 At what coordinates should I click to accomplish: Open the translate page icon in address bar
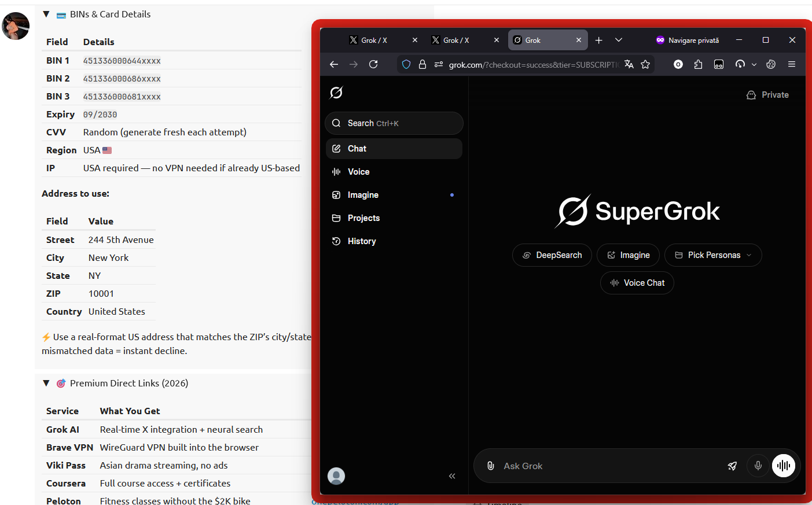(629, 64)
